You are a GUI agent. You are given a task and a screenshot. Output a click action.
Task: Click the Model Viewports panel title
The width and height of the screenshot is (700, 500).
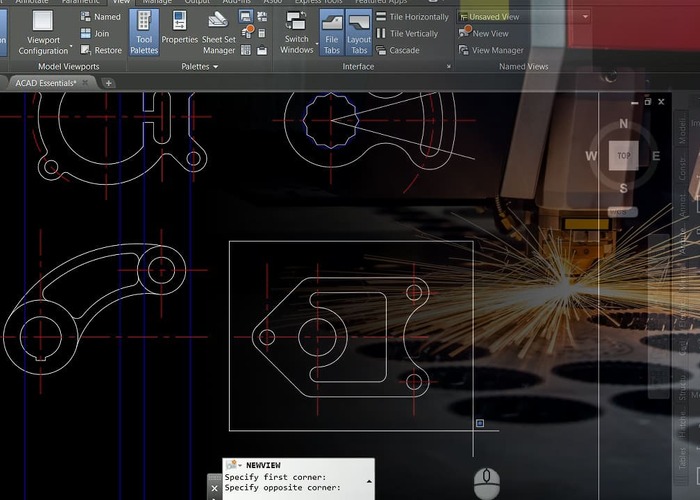69,67
